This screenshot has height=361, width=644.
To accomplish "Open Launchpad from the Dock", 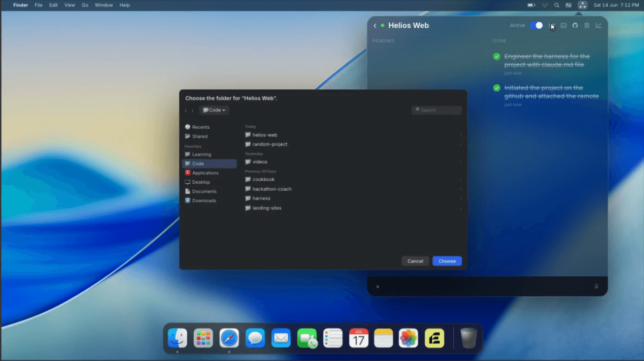I will point(203,338).
